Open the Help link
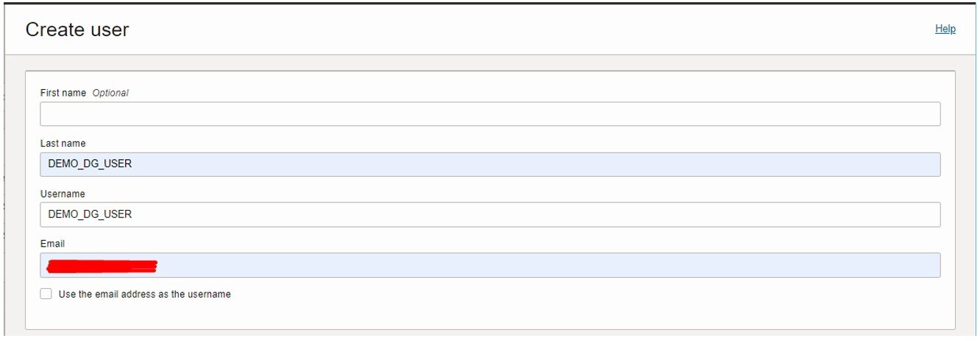This screenshot has width=980, height=341. [945, 29]
